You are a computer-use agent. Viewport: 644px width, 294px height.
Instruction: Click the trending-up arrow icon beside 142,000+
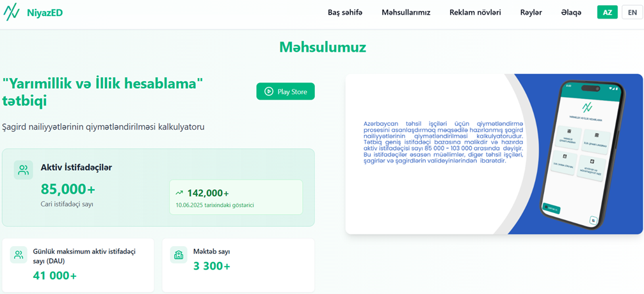pyautogui.click(x=179, y=192)
